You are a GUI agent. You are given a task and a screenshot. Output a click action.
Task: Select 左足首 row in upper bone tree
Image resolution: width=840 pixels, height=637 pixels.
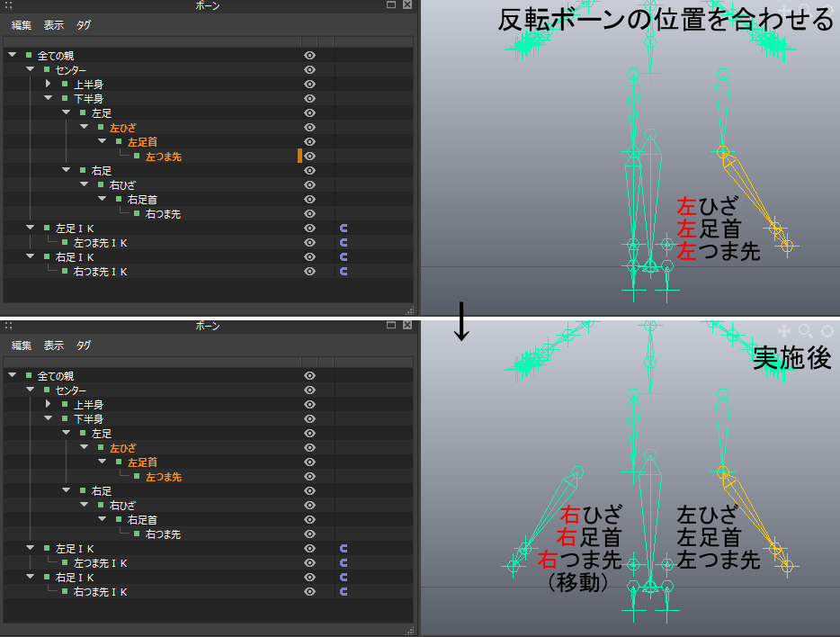pyautogui.click(x=208, y=142)
